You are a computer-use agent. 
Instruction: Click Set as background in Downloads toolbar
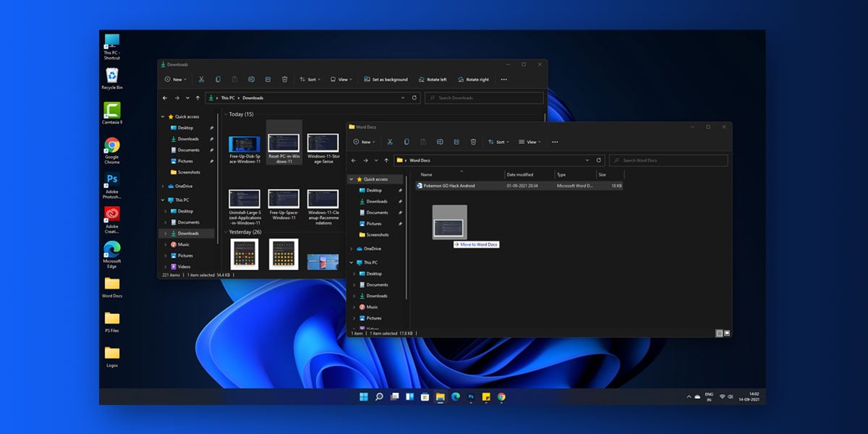click(386, 80)
